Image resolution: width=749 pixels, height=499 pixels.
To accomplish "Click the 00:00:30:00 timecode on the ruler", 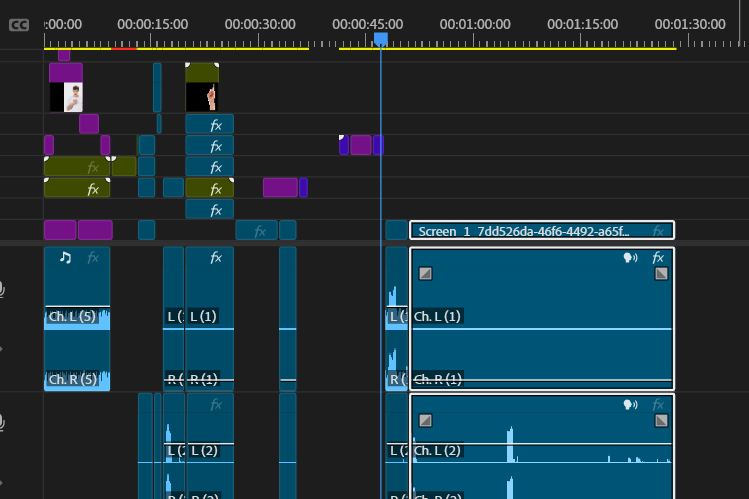I will [260, 24].
